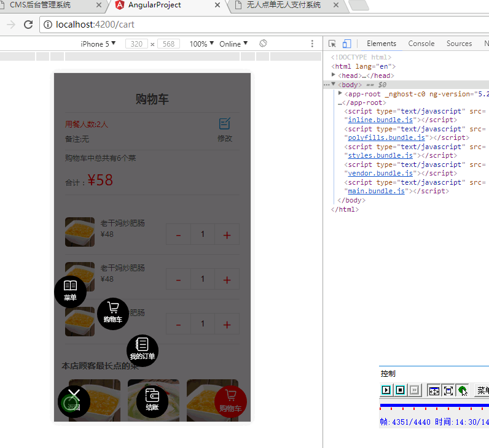
Task: Open the 100% zoom dropdown
Action: point(201,44)
